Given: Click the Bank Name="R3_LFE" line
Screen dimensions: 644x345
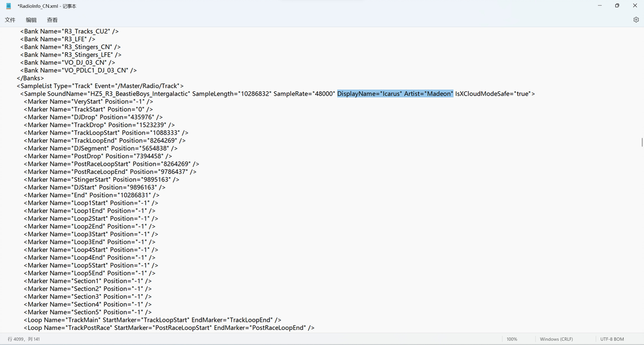Looking at the screenshot, I should [58, 39].
